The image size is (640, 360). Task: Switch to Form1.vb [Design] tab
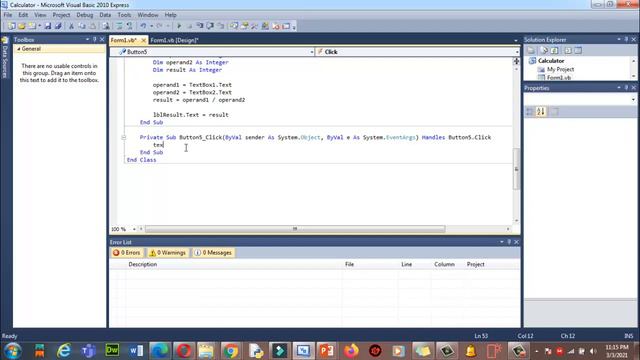tap(174, 40)
